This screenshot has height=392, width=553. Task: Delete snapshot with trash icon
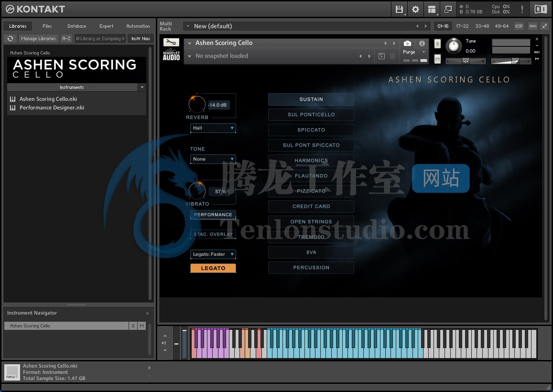tap(392, 56)
